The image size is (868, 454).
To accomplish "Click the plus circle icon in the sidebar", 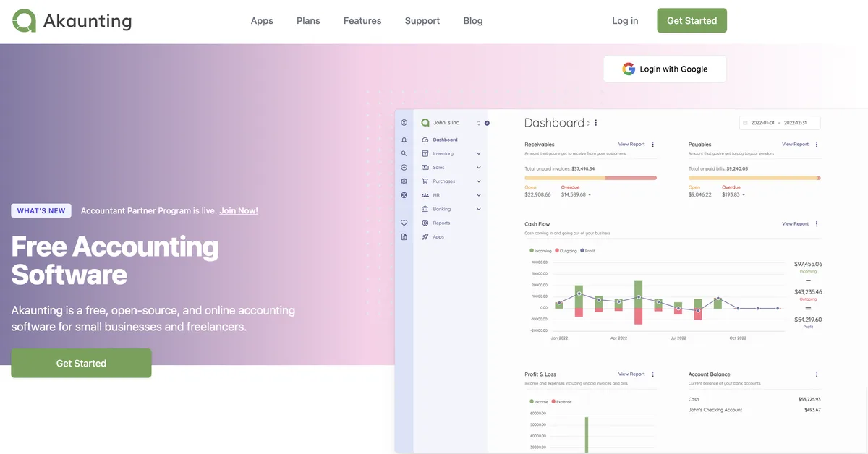I will click(x=404, y=167).
